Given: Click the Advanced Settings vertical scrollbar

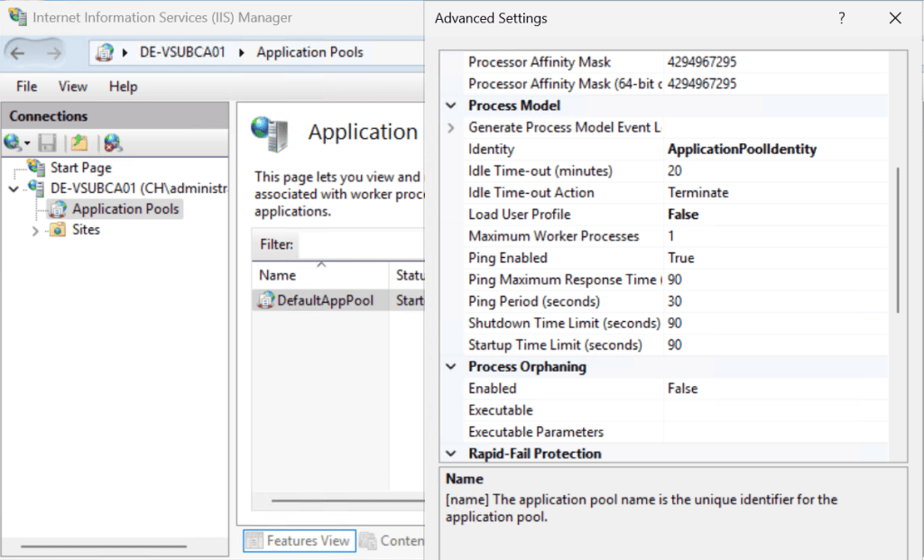Looking at the screenshot, I should [x=897, y=240].
